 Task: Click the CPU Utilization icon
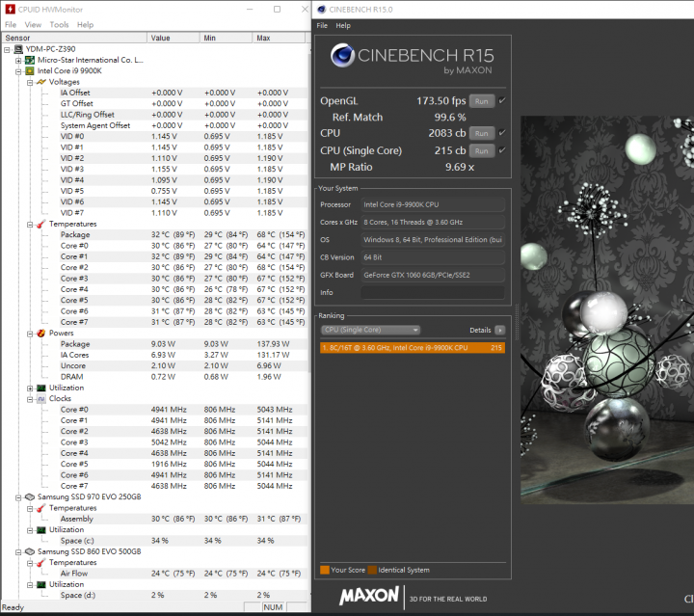pyautogui.click(x=41, y=388)
